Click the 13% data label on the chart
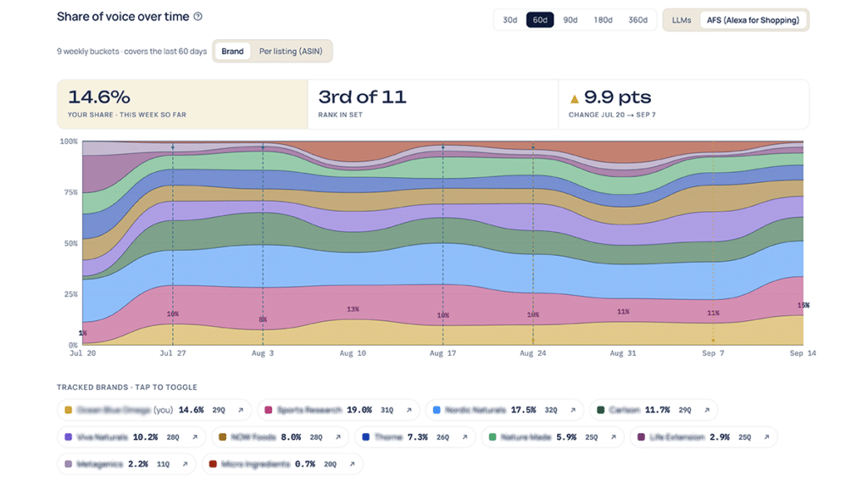 (x=353, y=309)
